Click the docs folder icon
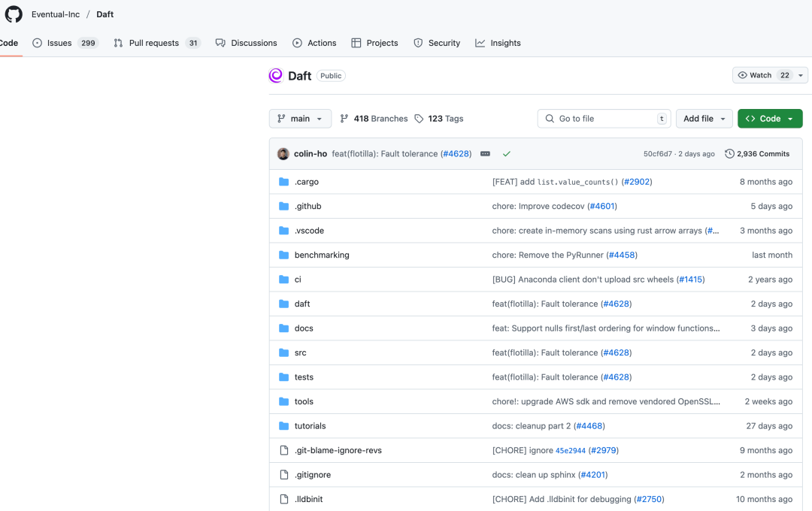 click(x=283, y=328)
